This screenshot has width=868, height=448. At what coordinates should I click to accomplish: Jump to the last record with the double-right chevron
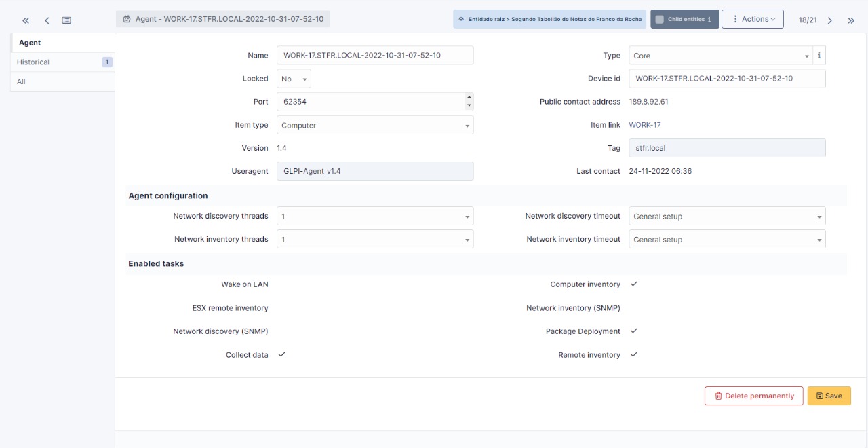click(x=850, y=19)
